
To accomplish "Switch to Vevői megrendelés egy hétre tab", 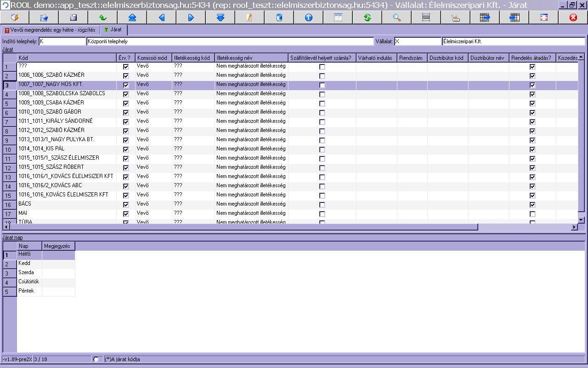I will 50,30.
